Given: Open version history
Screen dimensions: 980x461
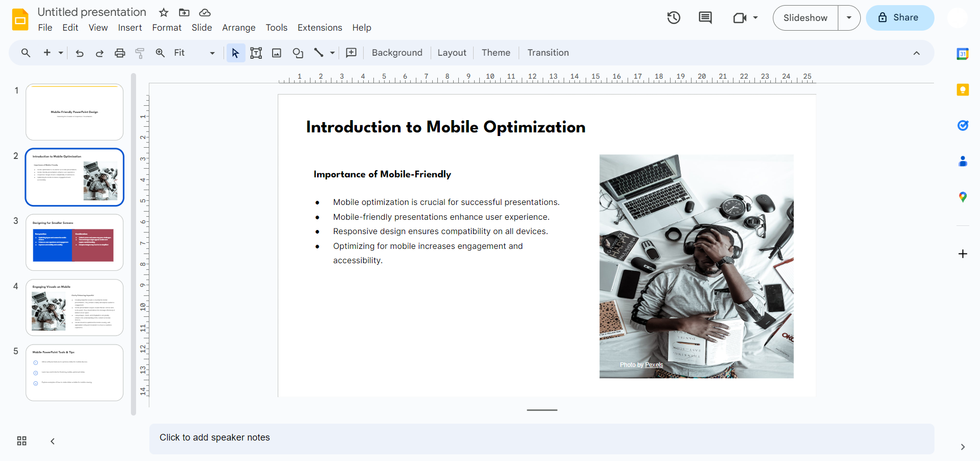Looking at the screenshot, I should [x=673, y=17].
